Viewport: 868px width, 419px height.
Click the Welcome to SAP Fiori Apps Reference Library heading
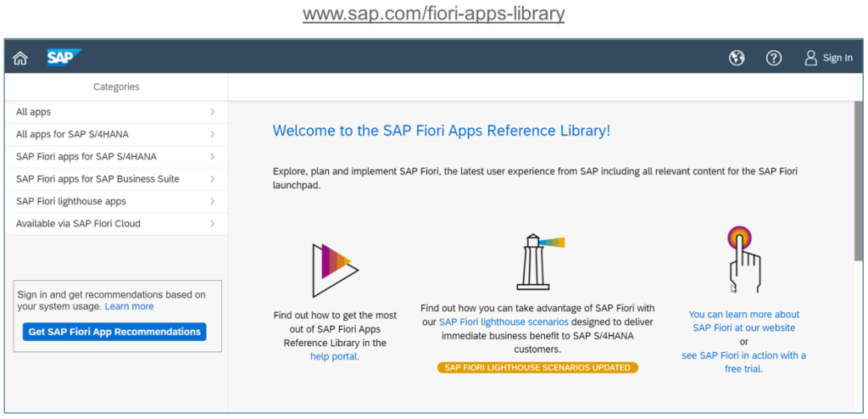click(442, 131)
